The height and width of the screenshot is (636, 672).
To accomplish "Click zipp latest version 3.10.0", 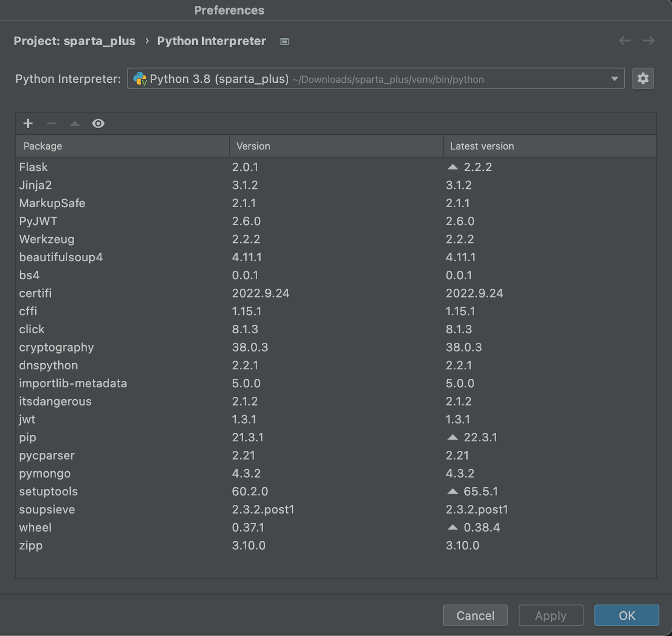I will [x=463, y=545].
